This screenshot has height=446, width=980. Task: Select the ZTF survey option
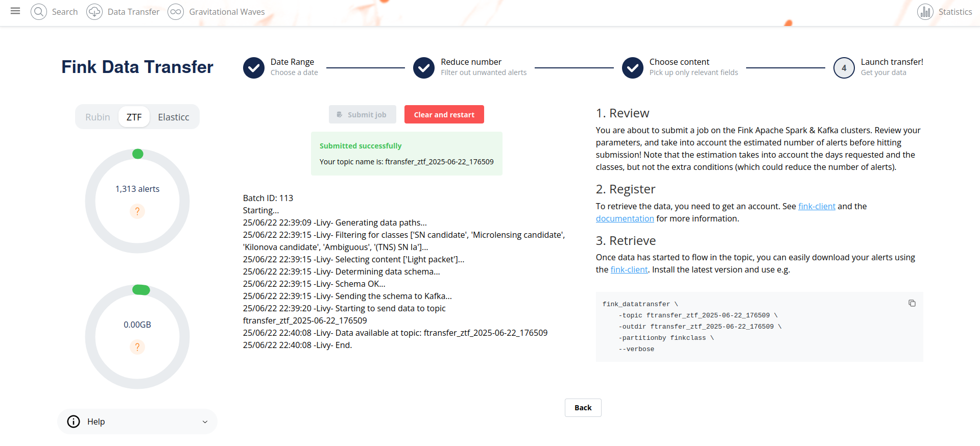coord(134,117)
